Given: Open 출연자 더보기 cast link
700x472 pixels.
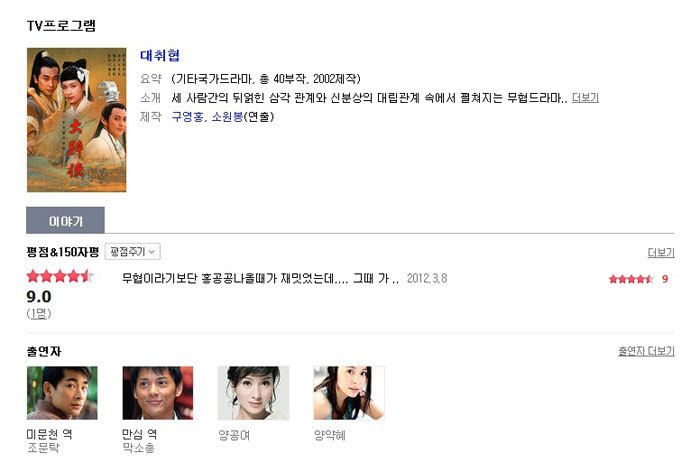Looking at the screenshot, I should click(x=646, y=351).
